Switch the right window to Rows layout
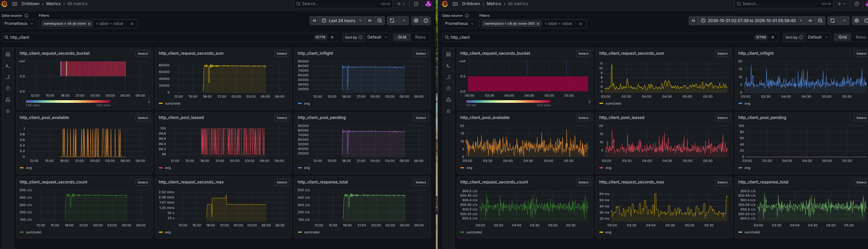 click(x=861, y=37)
